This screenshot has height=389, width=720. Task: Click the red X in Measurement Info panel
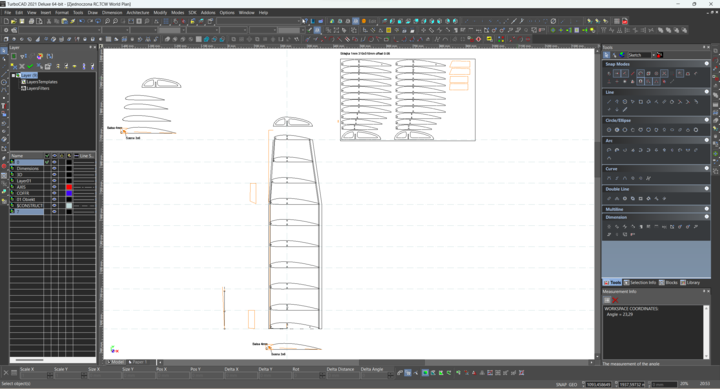tap(615, 300)
